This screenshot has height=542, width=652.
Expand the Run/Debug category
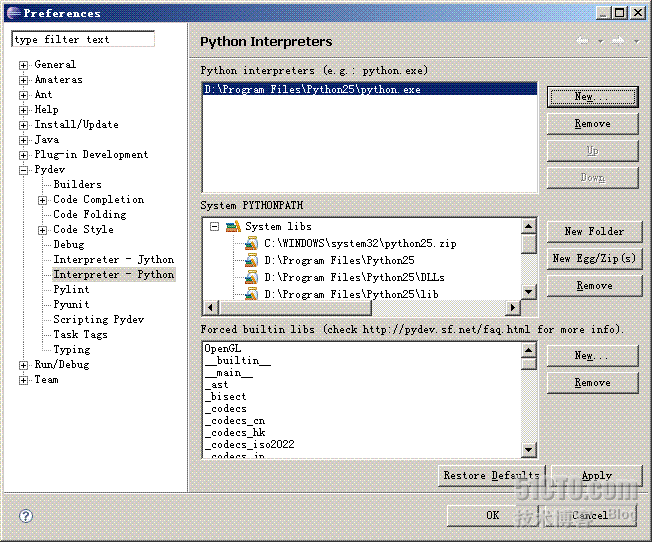(23, 366)
